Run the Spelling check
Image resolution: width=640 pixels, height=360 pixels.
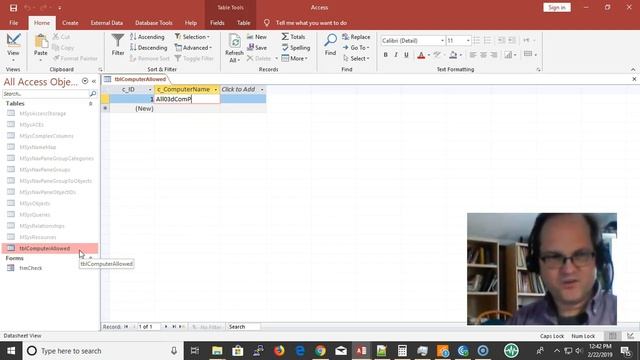296,48
